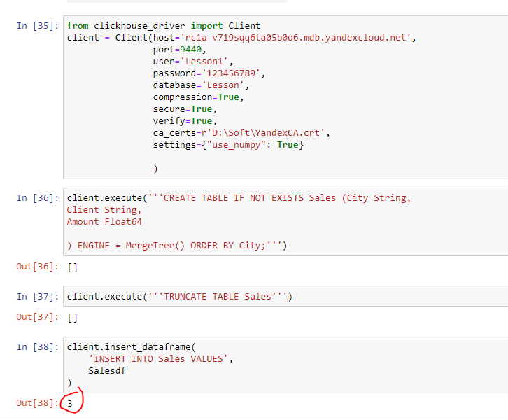The image size is (508, 420).
Task: Click the Salesdf argument line
Action: click(107, 371)
